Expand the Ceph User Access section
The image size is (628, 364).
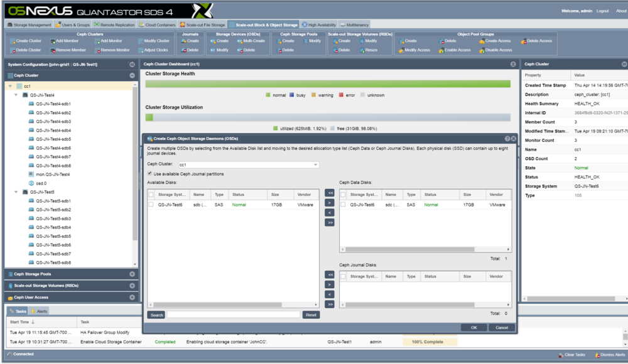point(132,297)
